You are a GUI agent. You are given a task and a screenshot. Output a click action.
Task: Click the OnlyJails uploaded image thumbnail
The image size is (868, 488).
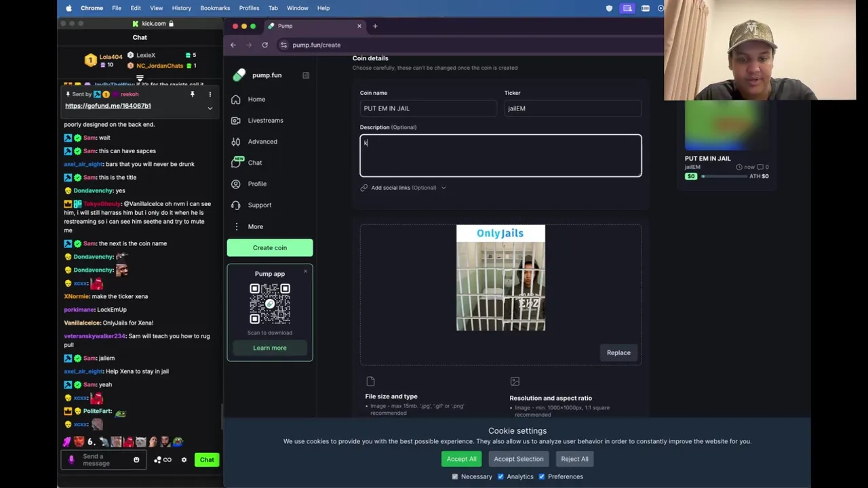[x=500, y=278]
